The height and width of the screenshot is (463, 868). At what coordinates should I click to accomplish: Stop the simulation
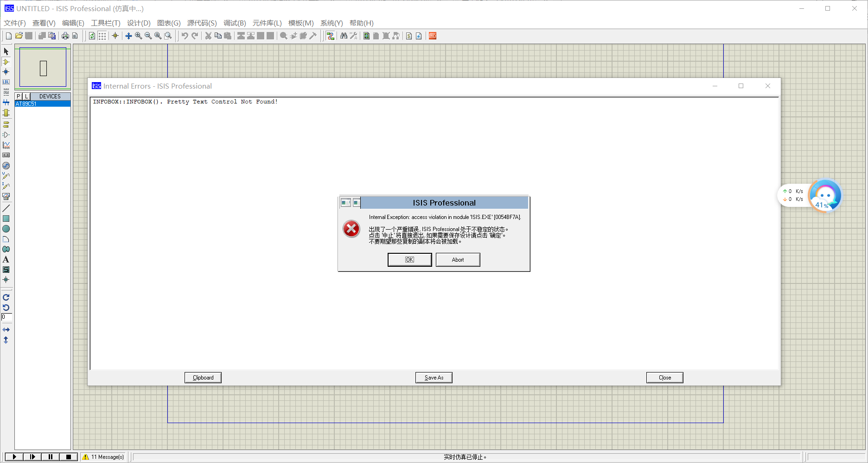click(x=69, y=457)
